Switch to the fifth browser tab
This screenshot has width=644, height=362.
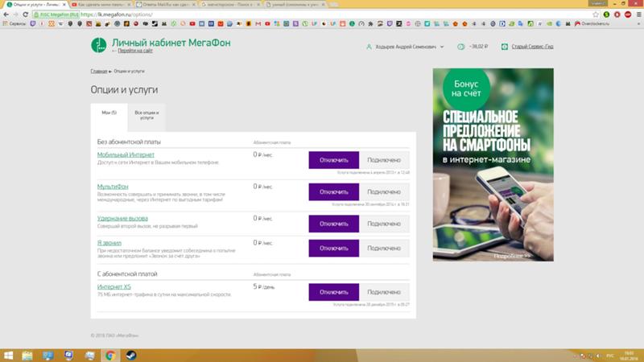point(295,5)
